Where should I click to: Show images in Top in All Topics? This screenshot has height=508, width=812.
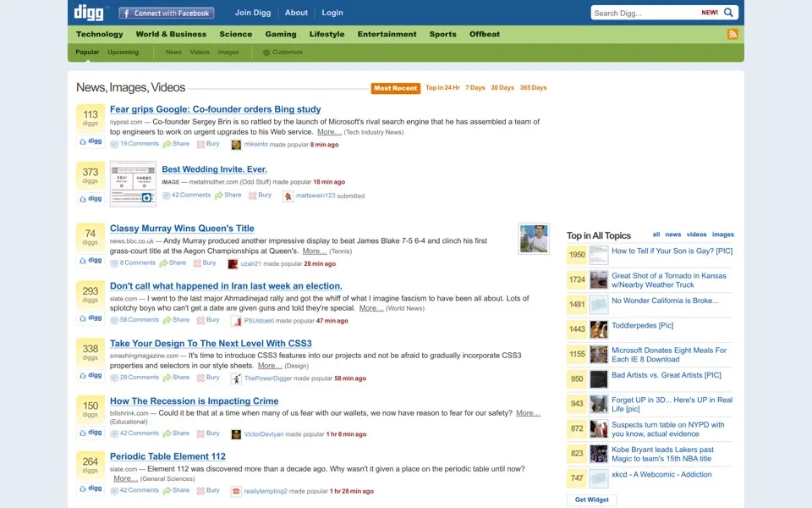723,235
